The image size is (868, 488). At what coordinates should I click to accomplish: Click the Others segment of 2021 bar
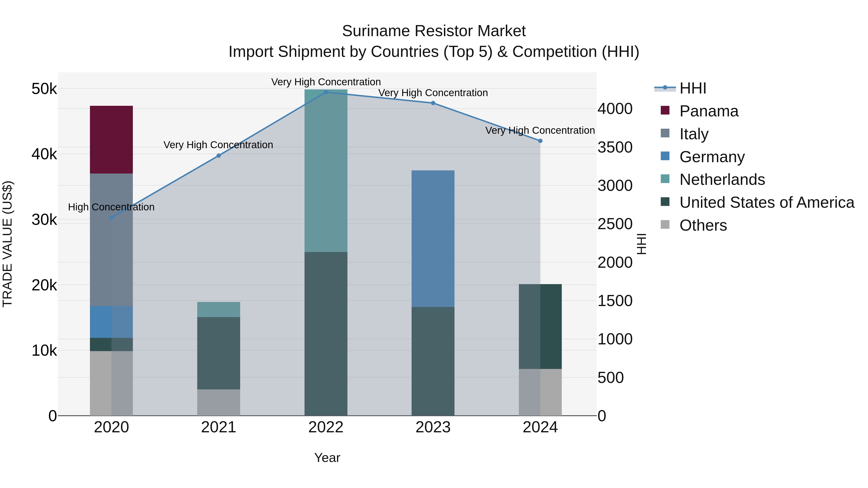coord(219,402)
